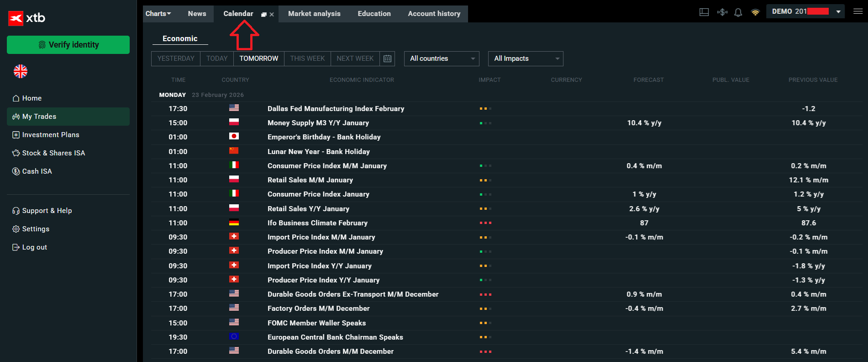Expand the DEMO account selector
868x362 pixels.
point(805,11)
